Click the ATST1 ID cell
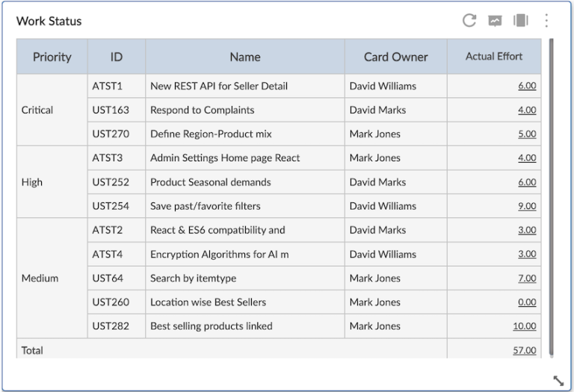The height and width of the screenshot is (392, 574). [117, 86]
